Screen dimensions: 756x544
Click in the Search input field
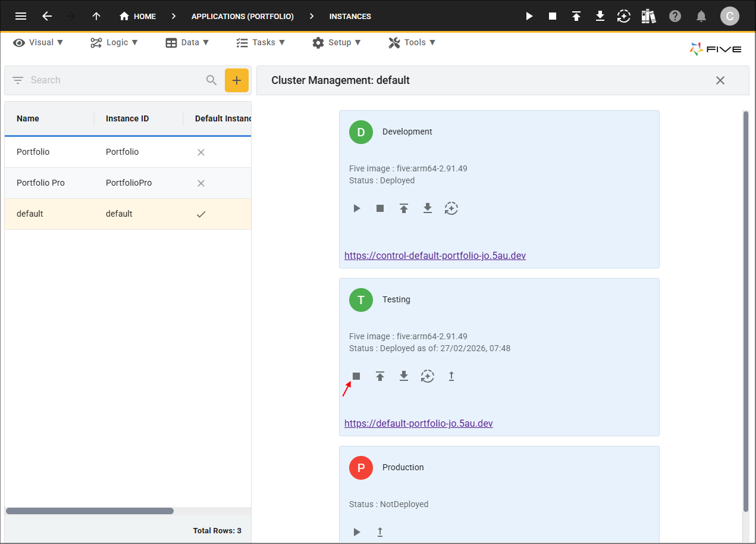click(x=116, y=80)
